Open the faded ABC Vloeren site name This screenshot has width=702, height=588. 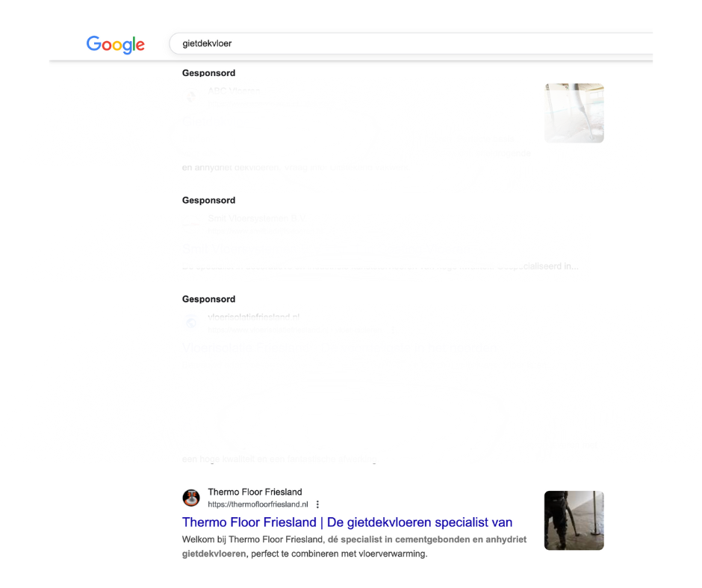pyautogui.click(x=234, y=91)
